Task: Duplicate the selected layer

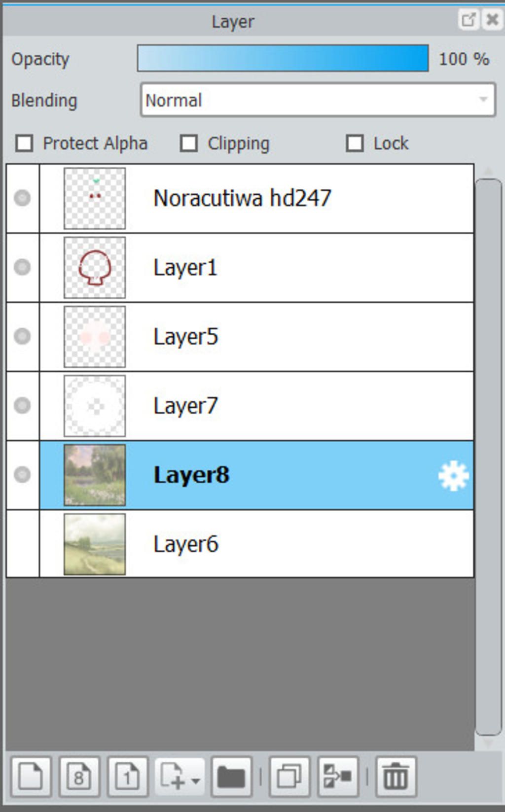Action: click(x=289, y=777)
